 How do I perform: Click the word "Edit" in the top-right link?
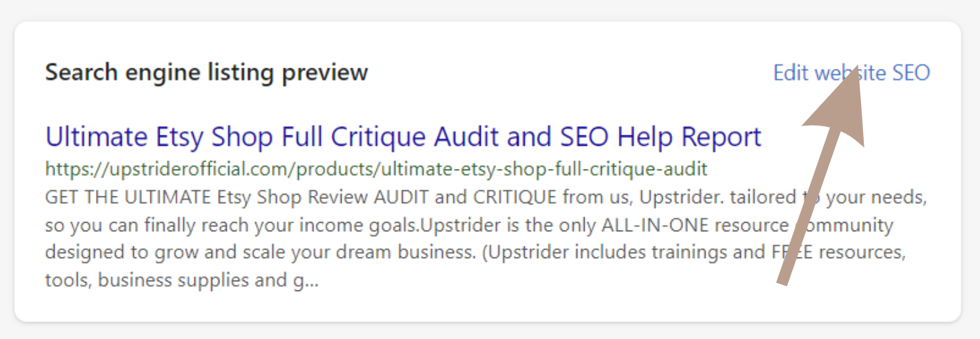(790, 73)
